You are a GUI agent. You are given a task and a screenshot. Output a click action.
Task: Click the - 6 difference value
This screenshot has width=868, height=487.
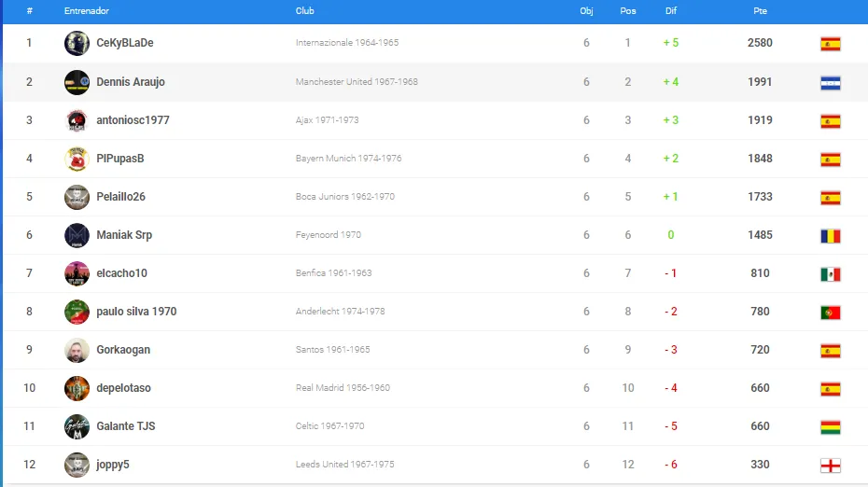click(x=671, y=465)
